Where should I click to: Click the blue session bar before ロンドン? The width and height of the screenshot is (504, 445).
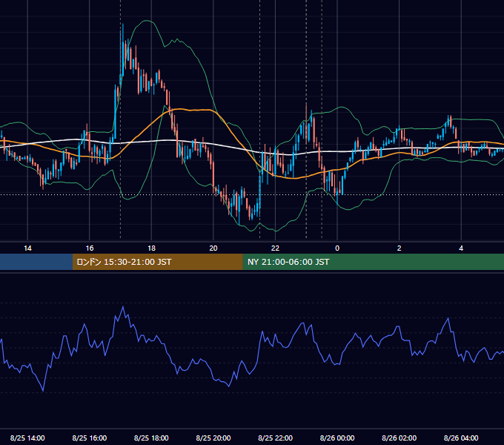pos(36,262)
